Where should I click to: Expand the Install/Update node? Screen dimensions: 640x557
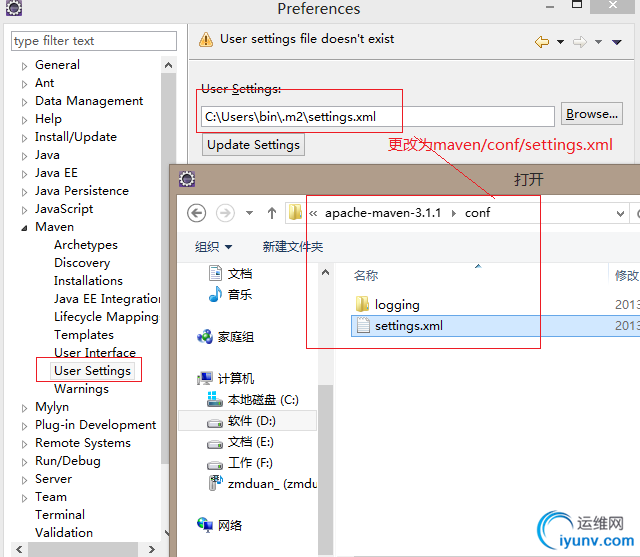tap(24, 138)
